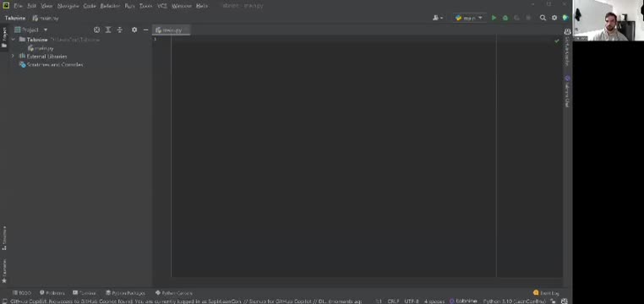The width and height of the screenshot is (644, 304).
Task: Expand External Libraries node
Action: pos(13,56)
